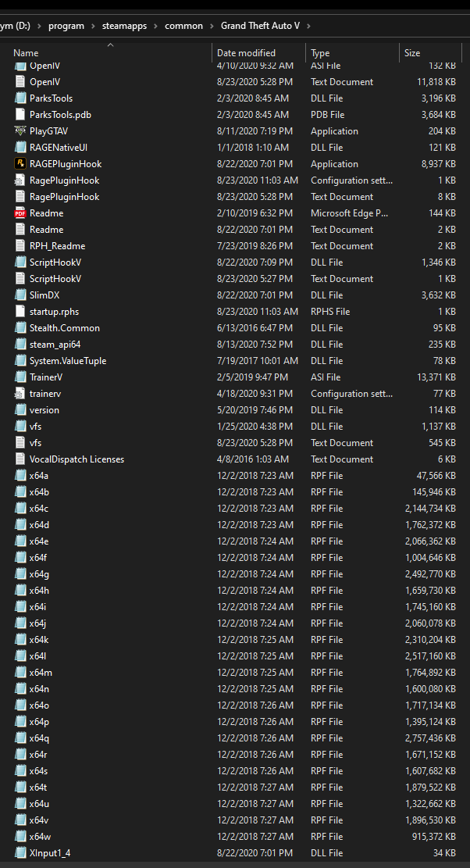Click the RAGEPluginHook application Rockstar icon
Image resolution: width=470 pixels, height=868 pixels.
point(20,164)
